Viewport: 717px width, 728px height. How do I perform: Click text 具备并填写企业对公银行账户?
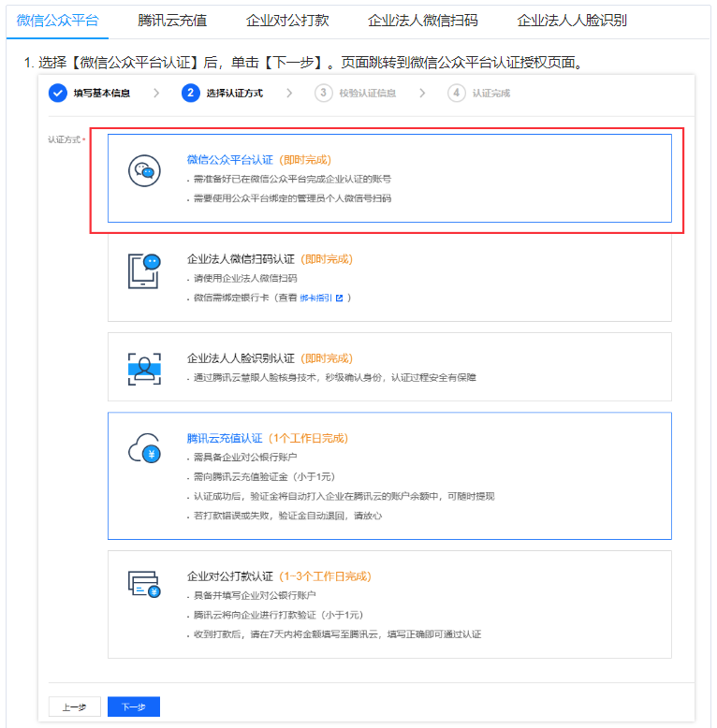coord(255,596)
